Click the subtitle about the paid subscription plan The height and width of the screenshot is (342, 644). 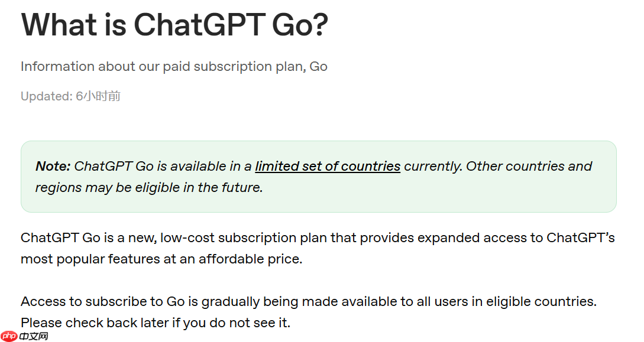point(174,67)
